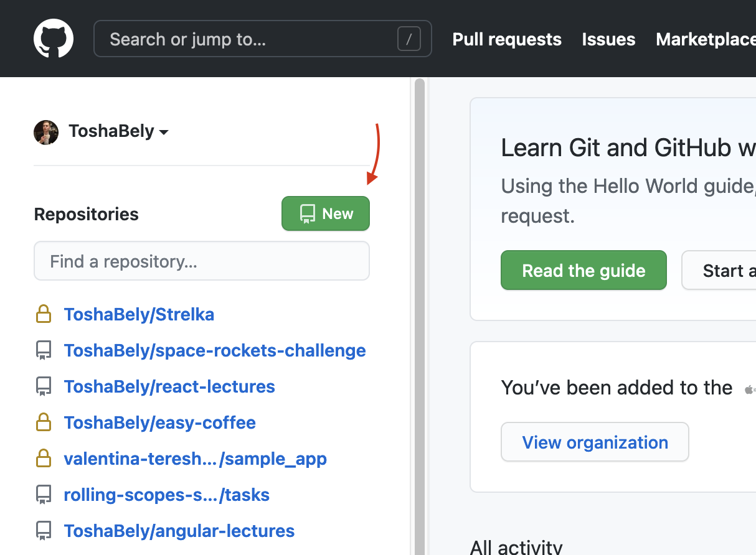Viewport: 756px width, 555px height.
Task: Click repo icon beside space-rockets-challenge
Action: 44,351
